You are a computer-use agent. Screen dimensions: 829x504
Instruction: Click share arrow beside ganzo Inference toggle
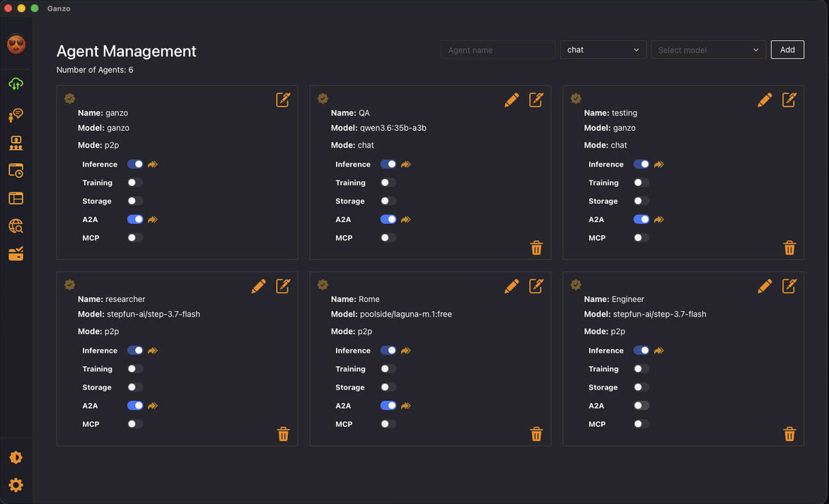click(x=153, y=164)
